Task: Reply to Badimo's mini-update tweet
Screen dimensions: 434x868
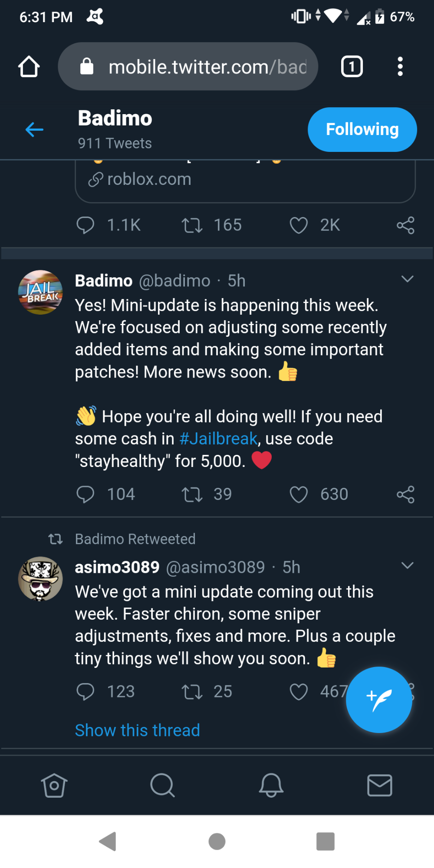Action: pos(85,494)
